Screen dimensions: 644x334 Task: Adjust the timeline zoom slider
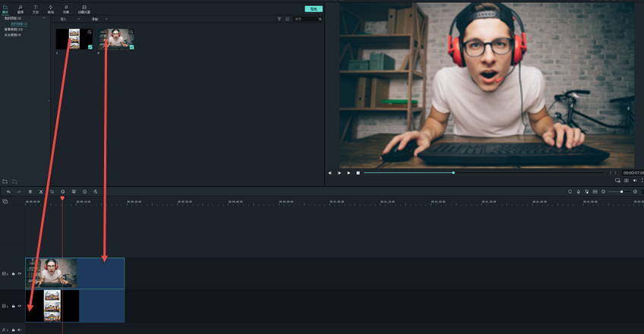(x=620, y=191)
